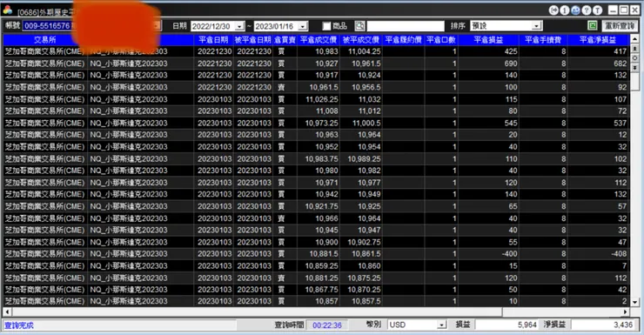
Task: Export results with the green Excel icon
Action: 593,26
